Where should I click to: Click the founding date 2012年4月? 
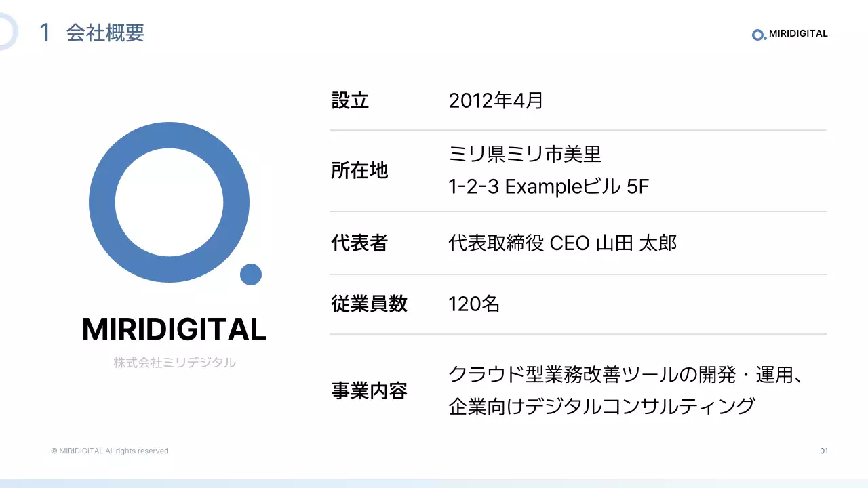496,100
